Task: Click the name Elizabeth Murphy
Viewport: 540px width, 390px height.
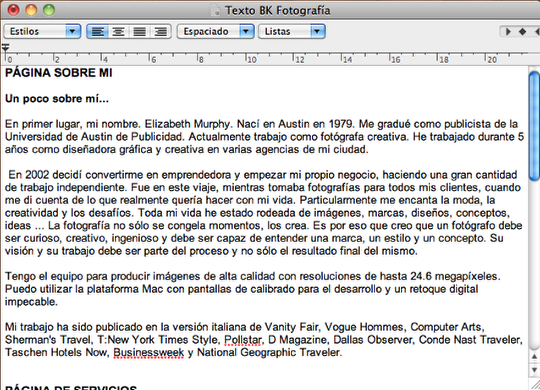Action: pos(187,124)
